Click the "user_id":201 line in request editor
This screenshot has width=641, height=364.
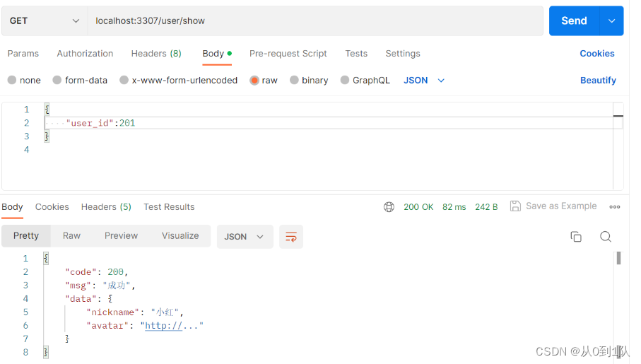click(100, 123)
